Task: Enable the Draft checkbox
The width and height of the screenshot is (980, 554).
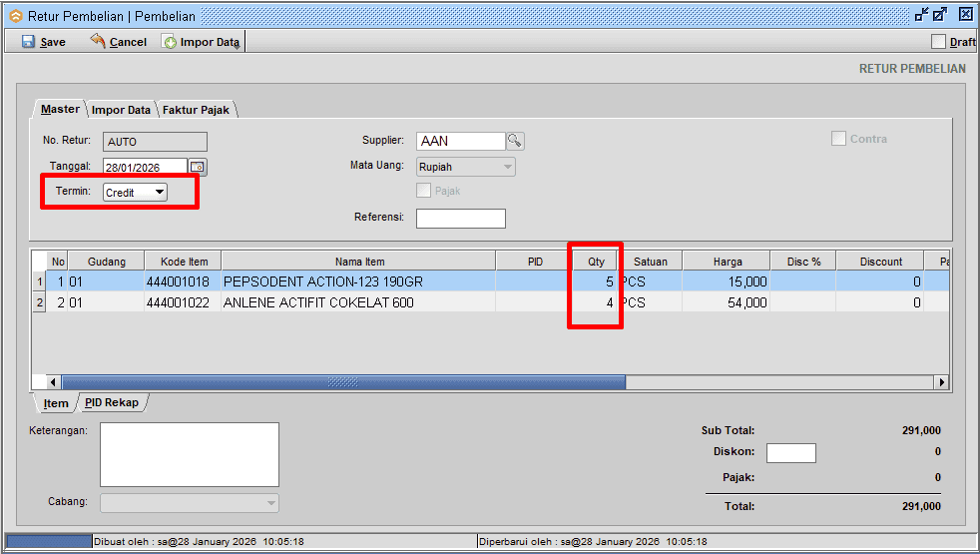Action: (x=938, y=42)
